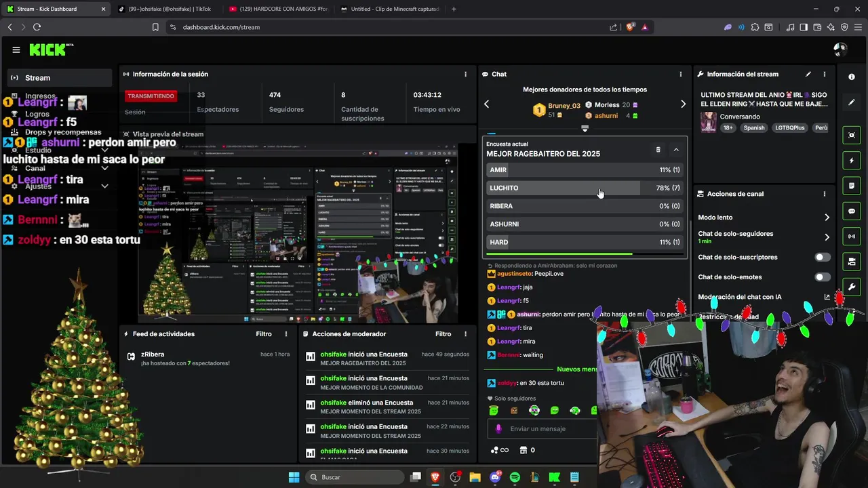Viewport: 868px width, 488px height.
Task: Open Acciones de canal options menu
Action: tap(825, 194)
